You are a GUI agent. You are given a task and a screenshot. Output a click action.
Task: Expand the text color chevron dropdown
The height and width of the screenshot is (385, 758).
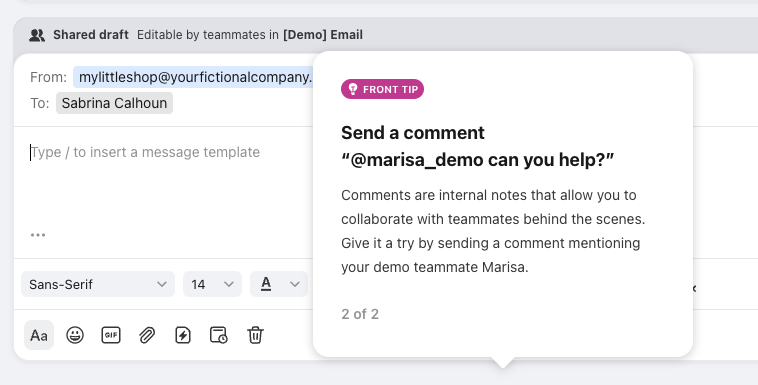click(x=295, y=284)
